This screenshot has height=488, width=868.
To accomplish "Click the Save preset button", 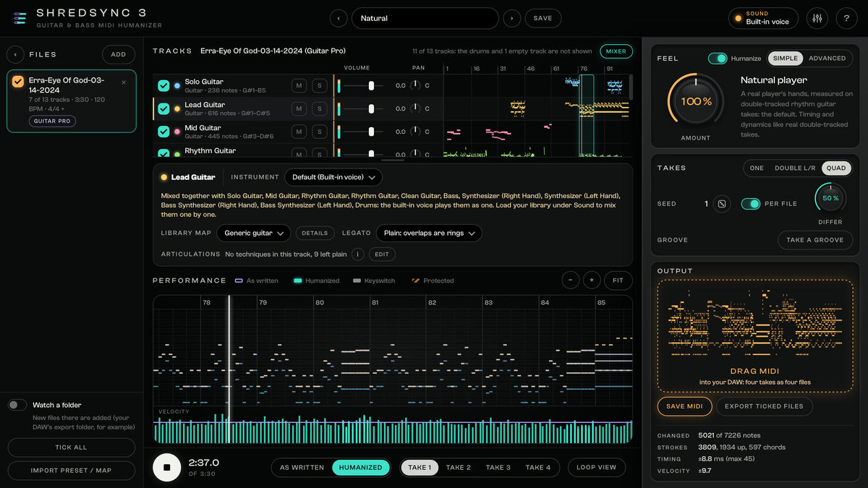I will (542, 18).
